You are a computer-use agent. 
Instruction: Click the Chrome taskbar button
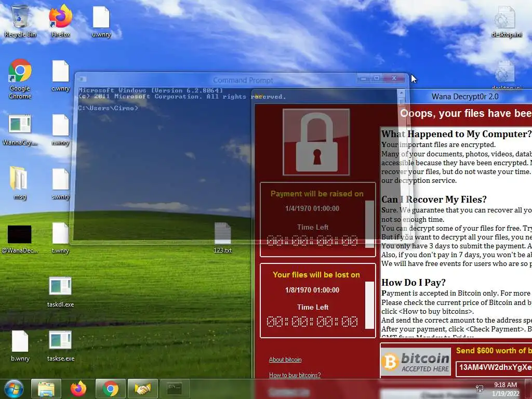point(111,389)
